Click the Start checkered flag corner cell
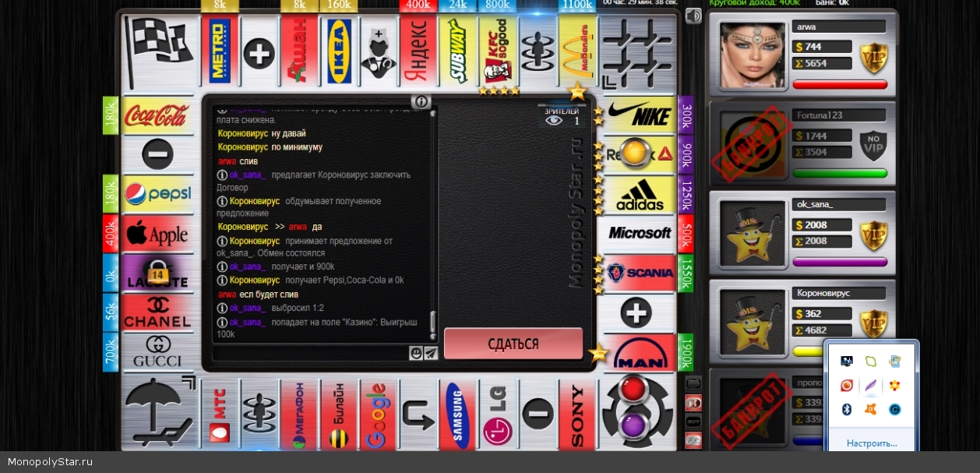Screen dimensions: 980x473 coord(159,52)
